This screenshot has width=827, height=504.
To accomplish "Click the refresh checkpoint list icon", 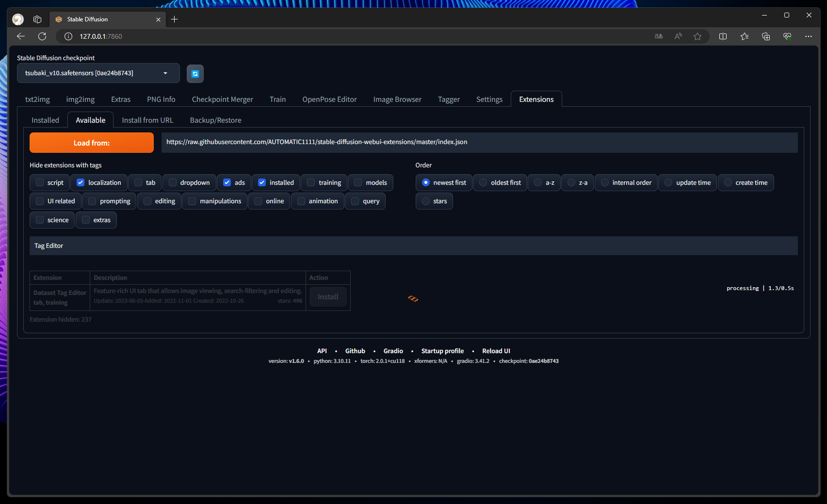I will pyautogui.click(x=195, y=74).
